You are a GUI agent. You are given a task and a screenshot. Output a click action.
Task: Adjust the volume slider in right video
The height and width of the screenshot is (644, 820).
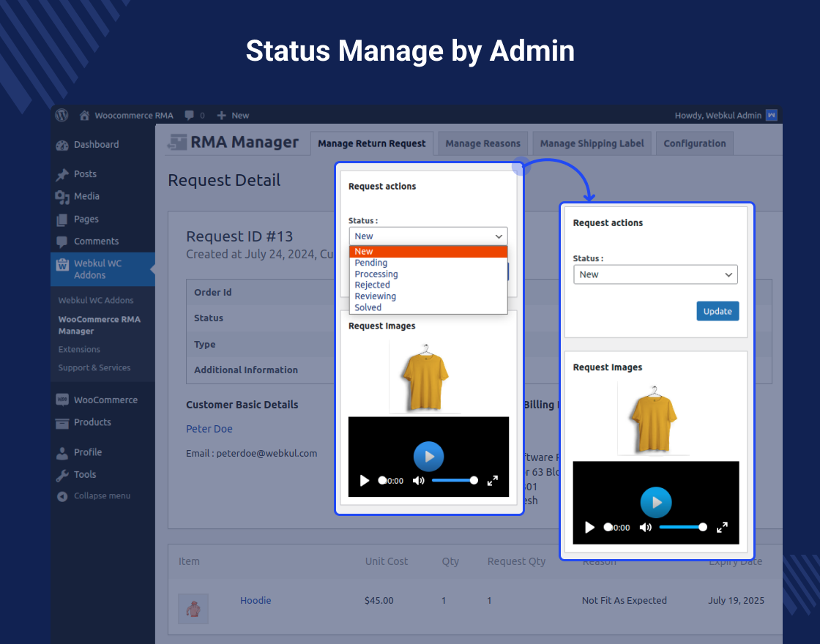click(682, 527)
